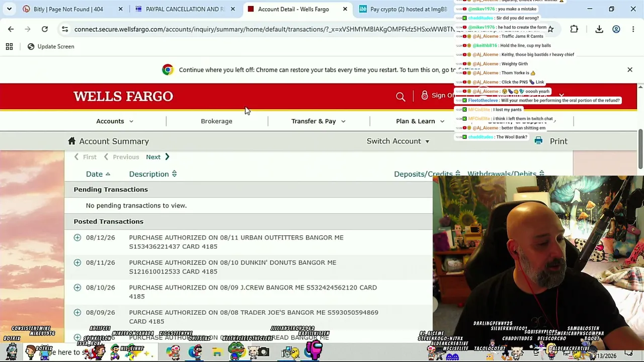Viewport: 644px width, 362px height.
Task: Open the Chrome profile icon
Action: tap(616, 29)
